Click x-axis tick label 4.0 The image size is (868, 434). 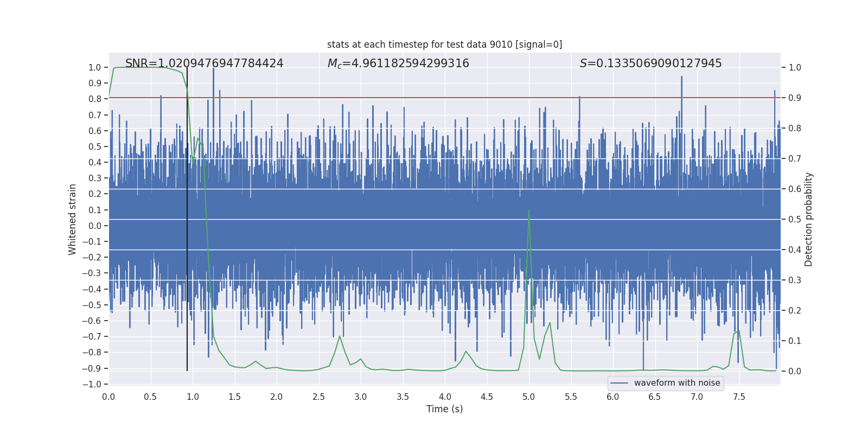coord(445,397)
